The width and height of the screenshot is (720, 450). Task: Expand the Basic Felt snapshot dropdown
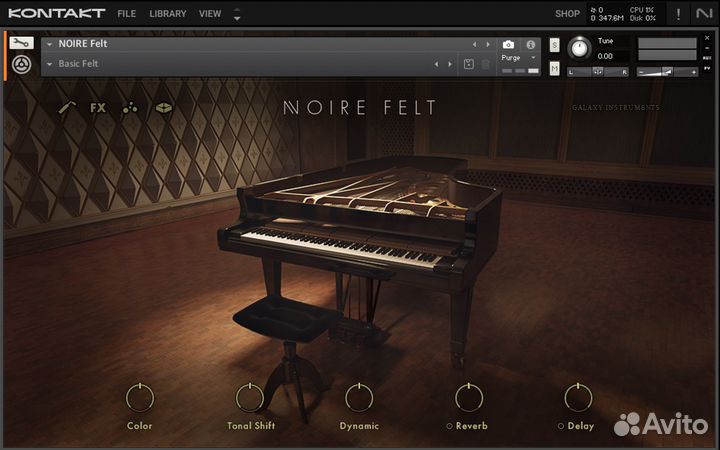49,64
